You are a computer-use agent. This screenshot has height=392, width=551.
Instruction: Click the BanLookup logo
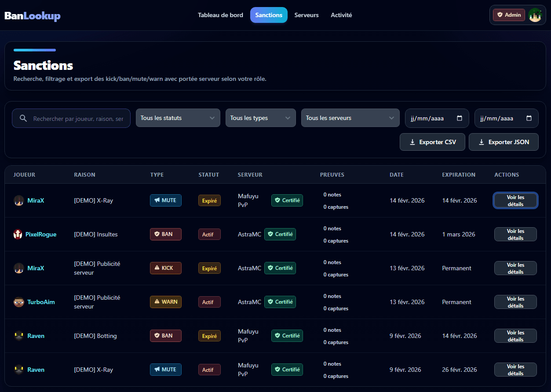click(32, 15)
